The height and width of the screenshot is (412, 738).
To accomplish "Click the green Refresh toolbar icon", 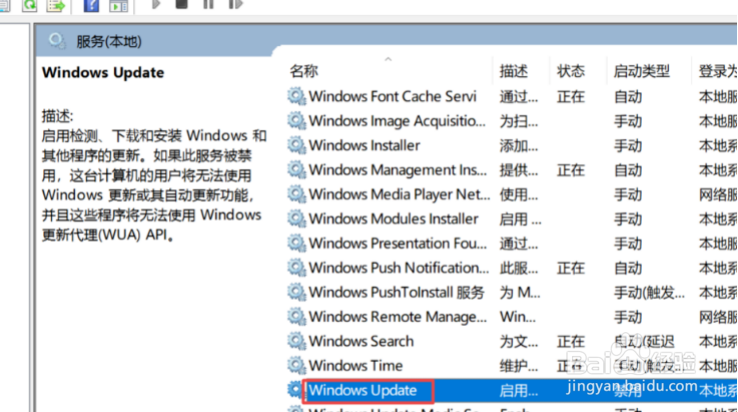I will click(x=29, y=5).
